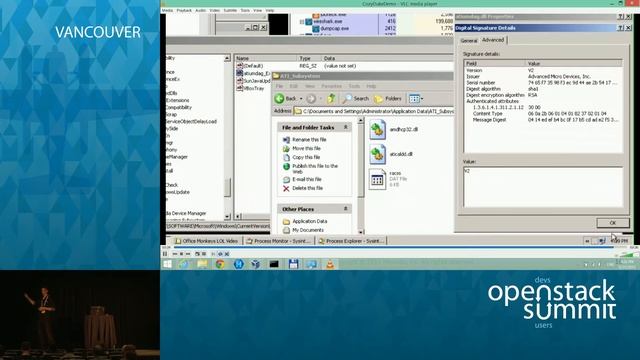The height and width of the screenshot is (360, 640).
Task: Select the Message Digest attribute row
Action: [542, 120]
